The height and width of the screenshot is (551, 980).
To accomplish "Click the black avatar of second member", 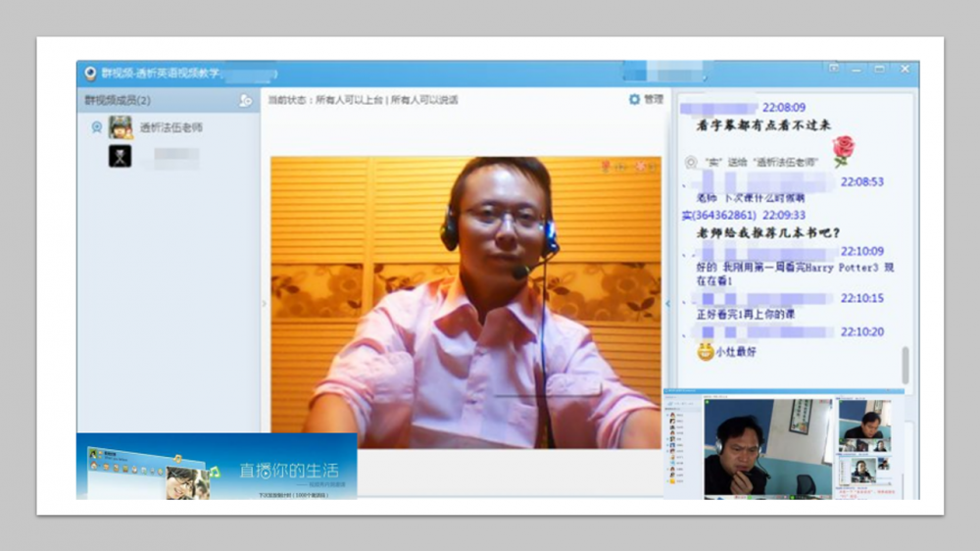I will [x=121, y=156].
